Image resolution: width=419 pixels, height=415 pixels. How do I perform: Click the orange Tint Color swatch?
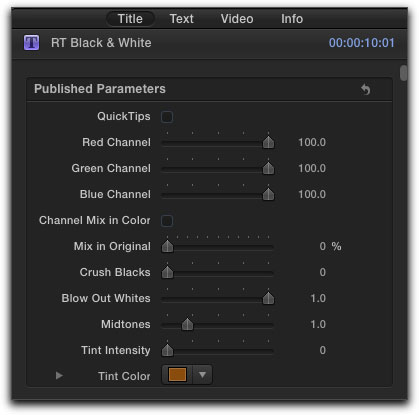[x=177, y=375]
